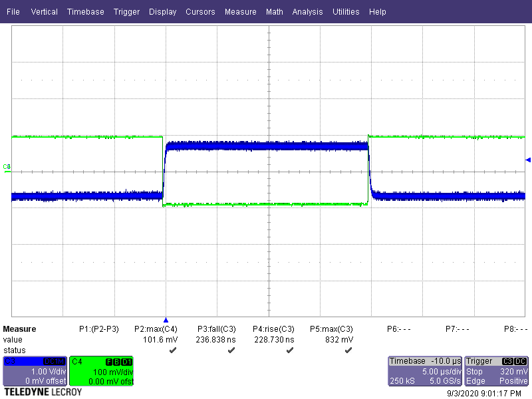The image size is (532, 399).
Task: Click the 250 kS memory depth value
Action: coord(402,381)
